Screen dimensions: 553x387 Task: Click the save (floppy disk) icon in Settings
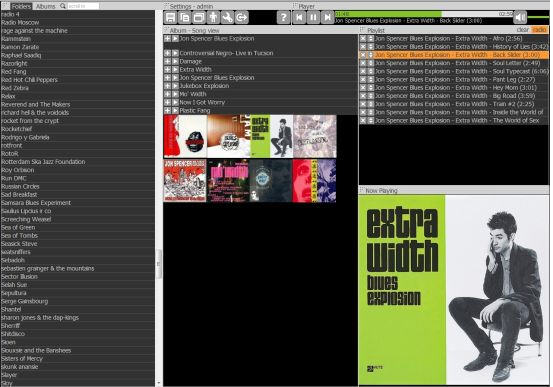click(171, 17)
